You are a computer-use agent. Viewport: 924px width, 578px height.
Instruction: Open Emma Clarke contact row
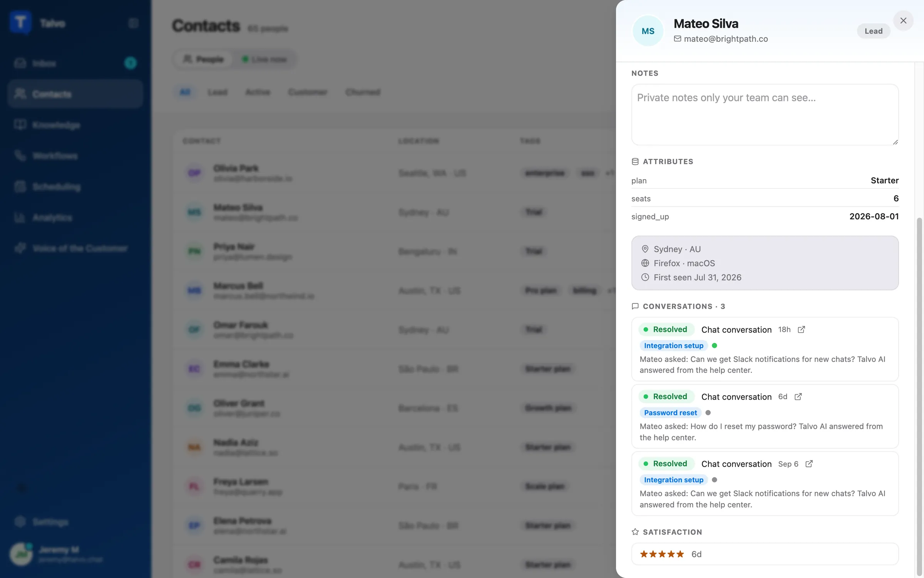point(395,369)
